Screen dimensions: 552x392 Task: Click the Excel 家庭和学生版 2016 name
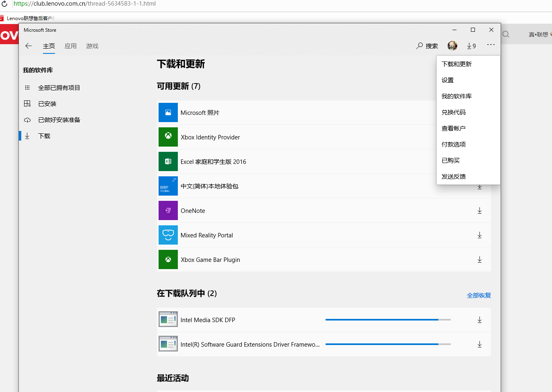click(x=213, y=161)
